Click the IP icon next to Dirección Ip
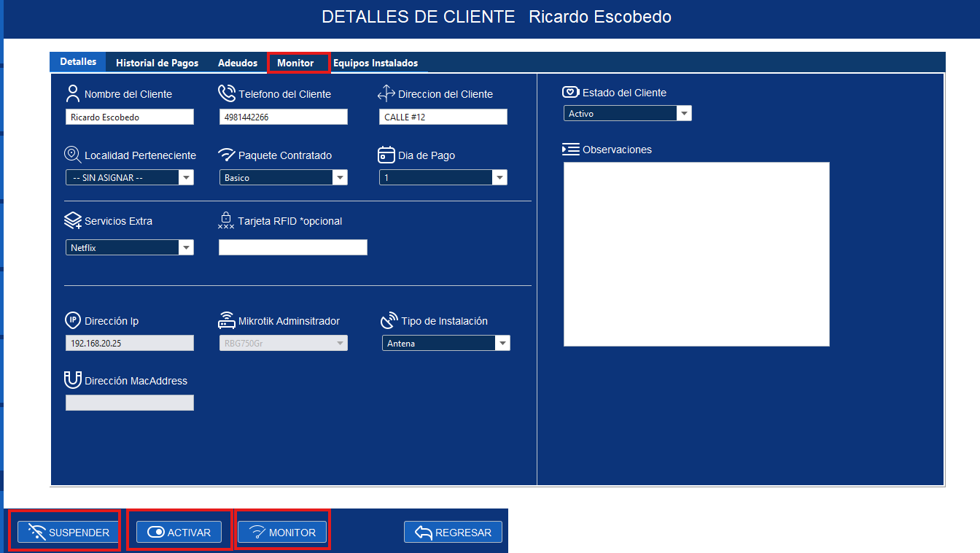The image size is (980, 553). [x=72, y=319]
